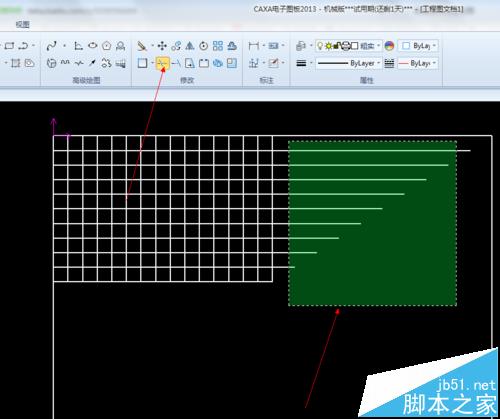Select the Rotate tool
This screenshot has height=419, width=500.
click(x=204, y=46)
